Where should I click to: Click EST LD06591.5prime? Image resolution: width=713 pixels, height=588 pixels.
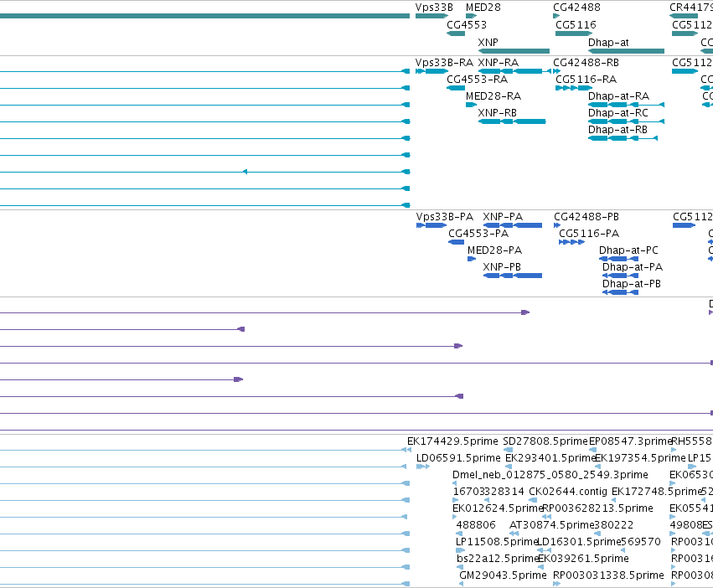coord(458,458)
